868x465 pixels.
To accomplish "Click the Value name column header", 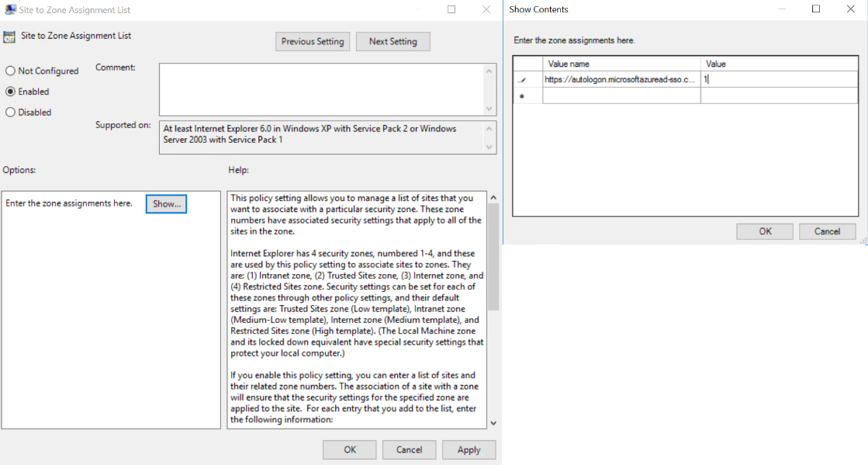I will [x=621, y=64].
